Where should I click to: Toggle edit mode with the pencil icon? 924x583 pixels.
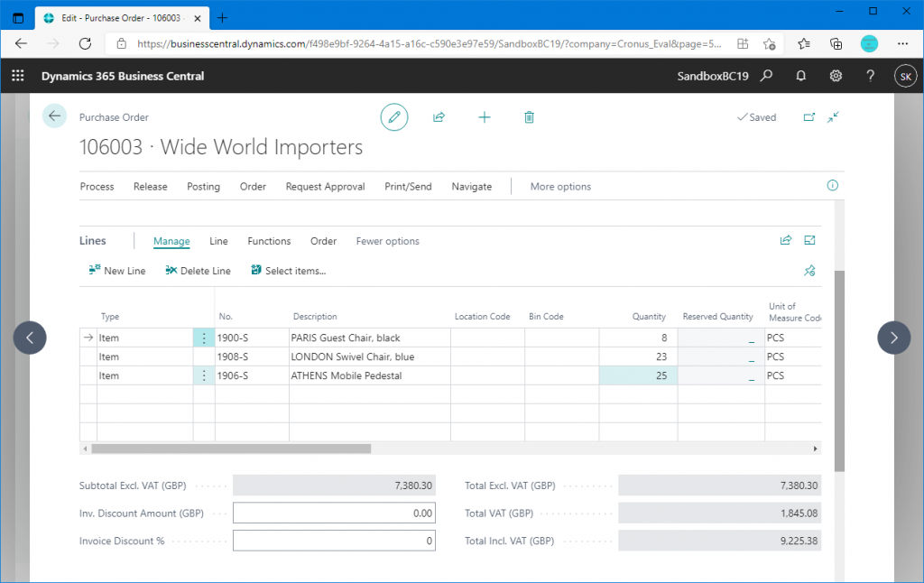click(x=394, y=117)
